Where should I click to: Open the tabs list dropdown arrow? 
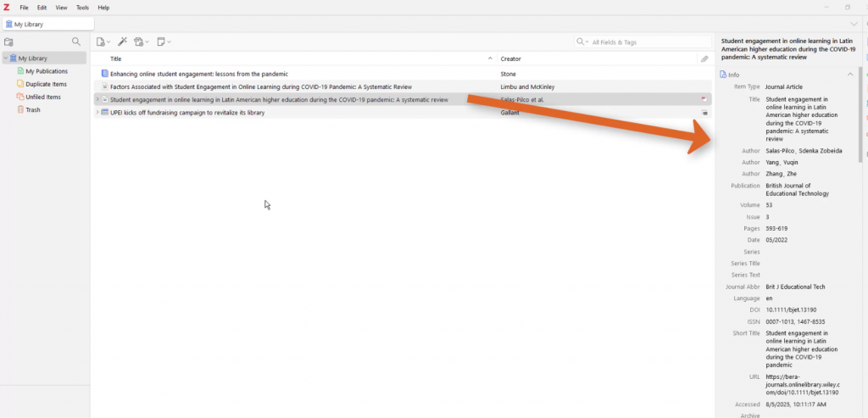pyautogui.click(x=854, y=24)
